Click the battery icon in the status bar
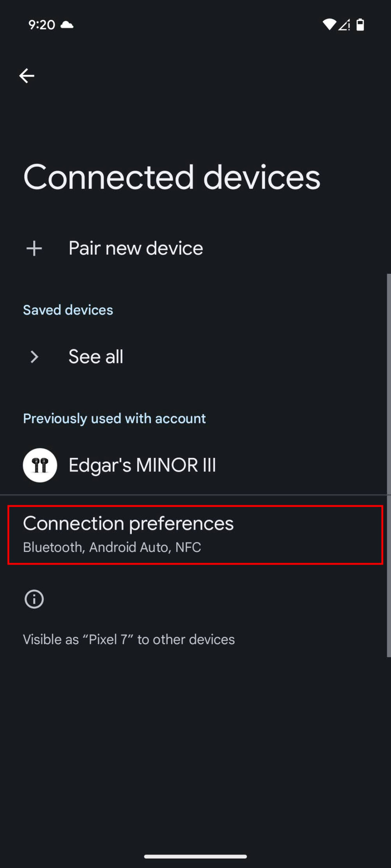 click(359, 24)
